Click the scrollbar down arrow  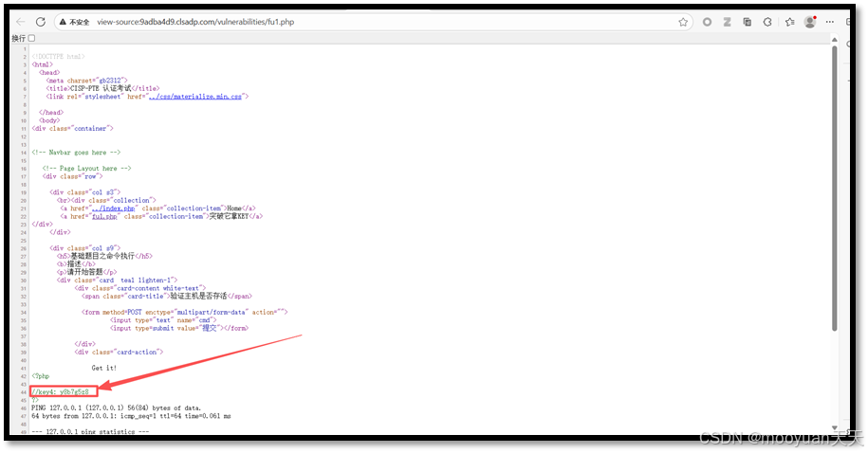click(834, 427)
